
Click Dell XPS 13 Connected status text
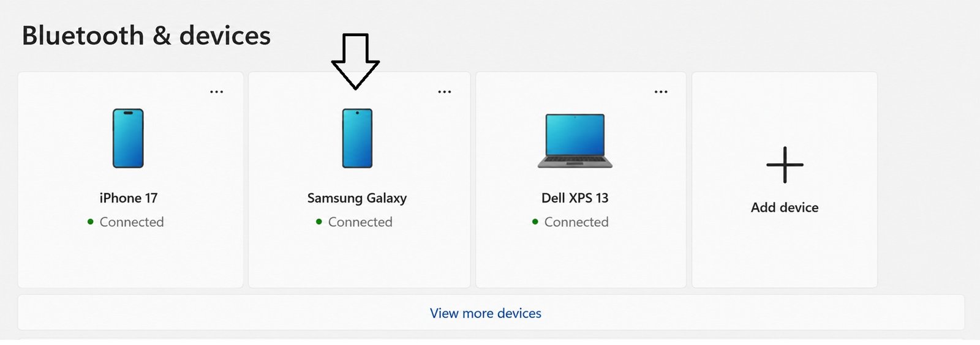coord(576,222)
